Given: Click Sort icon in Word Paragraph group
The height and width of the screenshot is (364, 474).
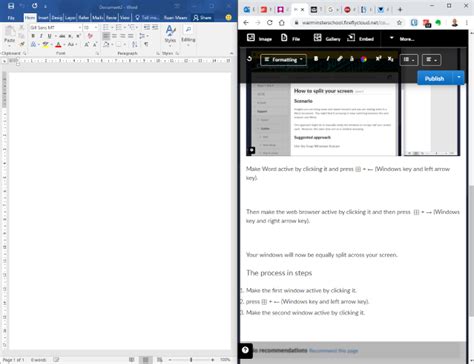Looking at the screenshot, I should tap(135, 44).
